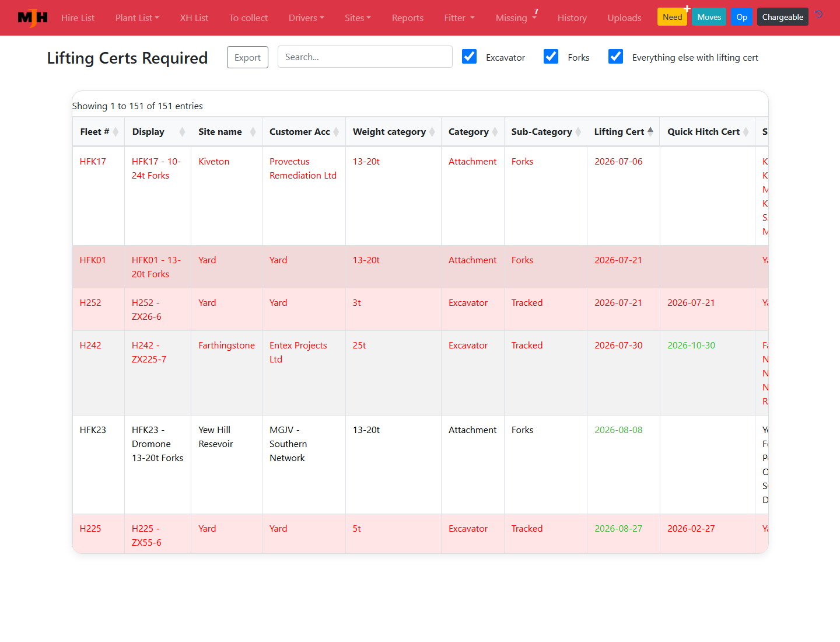The image size is (840, 642).
Task: Toggle Everything else with lifting cert checkbox
Action: (x=616, y=57)
